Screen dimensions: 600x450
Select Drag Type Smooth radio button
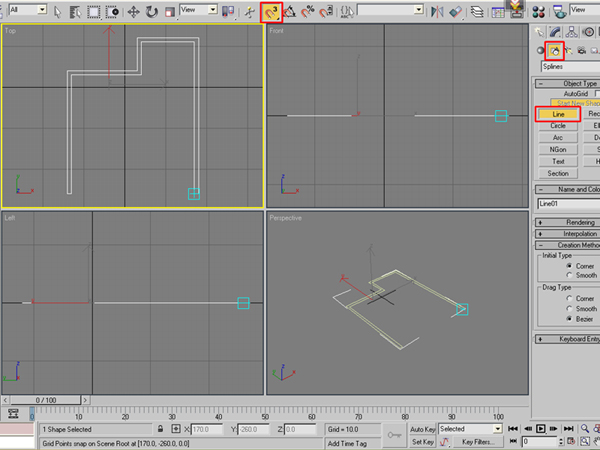tap(569, 308)
